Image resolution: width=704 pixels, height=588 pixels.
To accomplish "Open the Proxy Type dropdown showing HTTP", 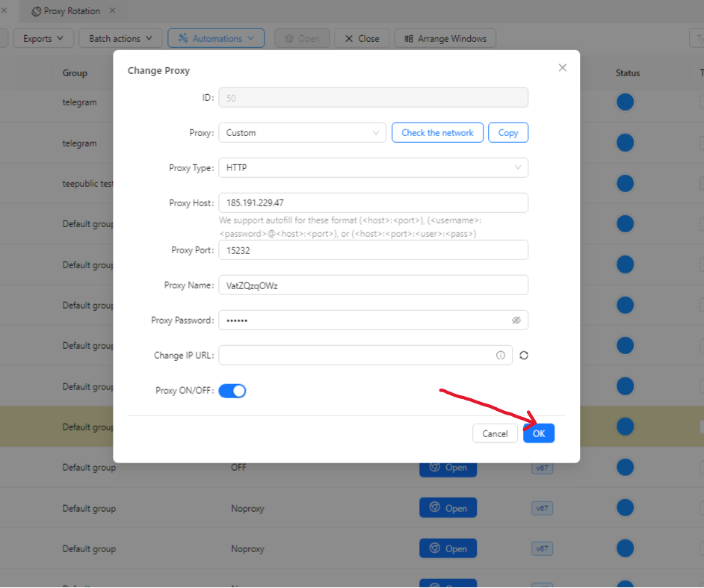I will coord(373,167).
